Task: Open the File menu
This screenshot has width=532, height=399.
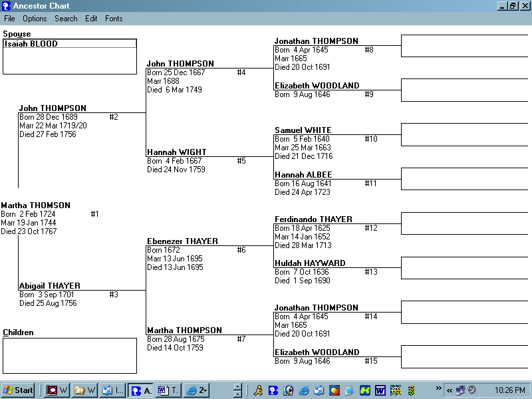Action: [9, 19]
